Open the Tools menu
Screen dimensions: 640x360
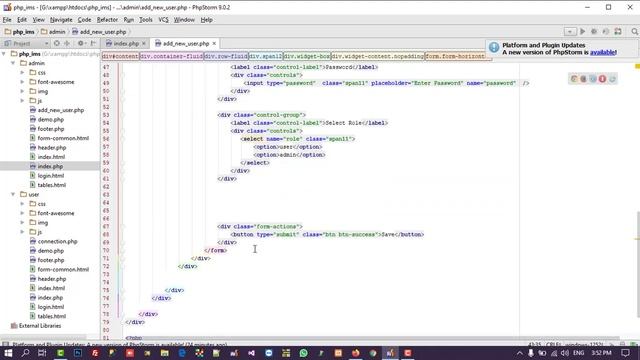pyautogui.click(x=146, y=20)
